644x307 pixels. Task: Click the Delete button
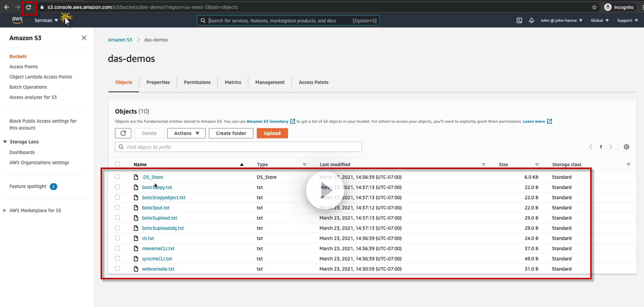(149, 133)
